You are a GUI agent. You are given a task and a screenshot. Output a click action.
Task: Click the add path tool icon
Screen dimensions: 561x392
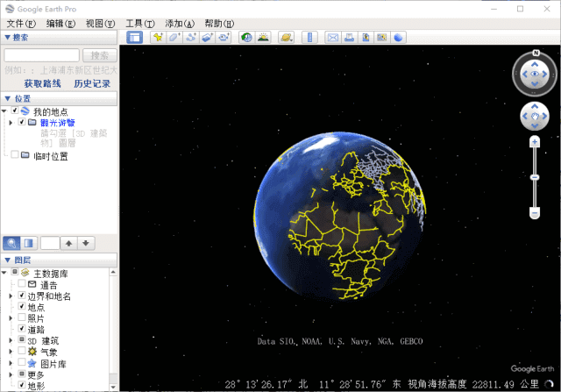click(x=190, y=38)
